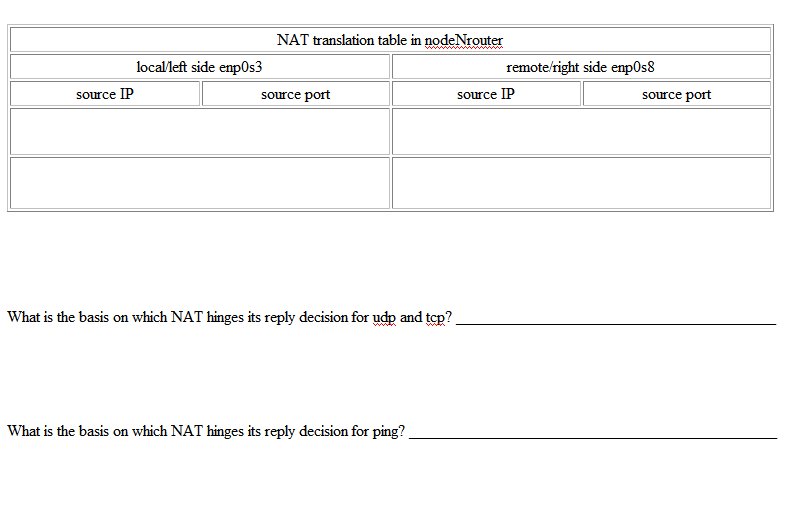Click the word "ping" in the last question
The height and width of the screenshot is (507, 789).
(x=385, y=432)
